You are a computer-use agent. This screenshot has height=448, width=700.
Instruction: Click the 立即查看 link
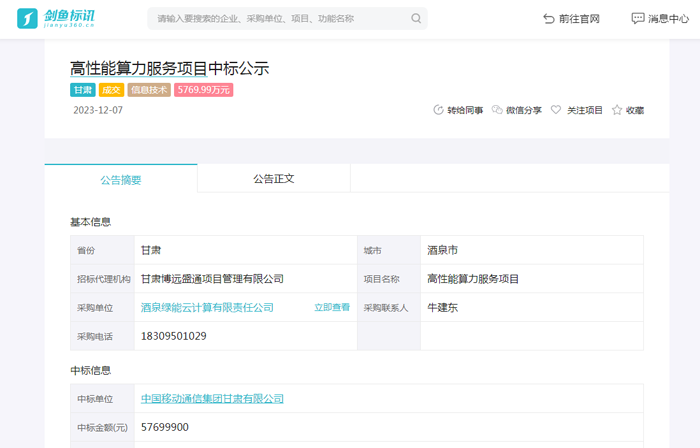332,307
